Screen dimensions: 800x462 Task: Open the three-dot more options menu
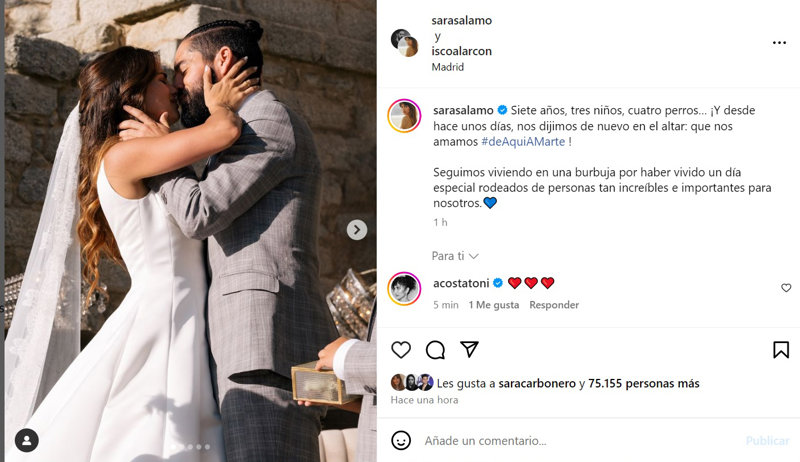point(779,43)
